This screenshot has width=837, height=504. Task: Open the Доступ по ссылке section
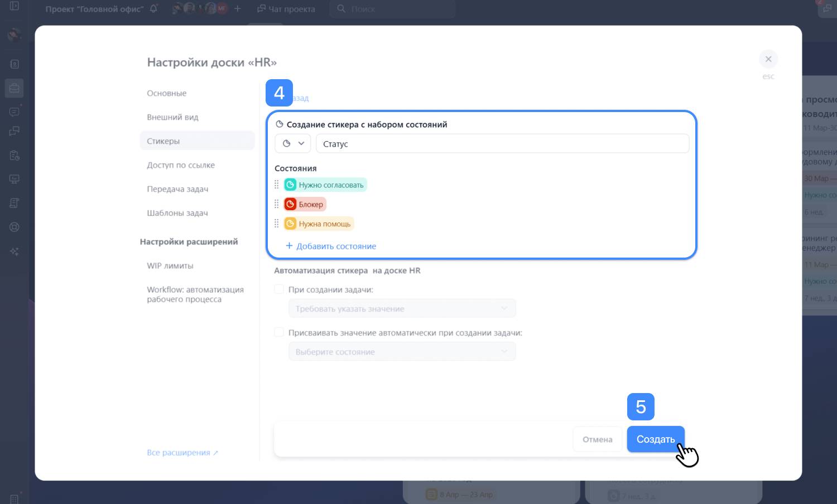(181, 165)
